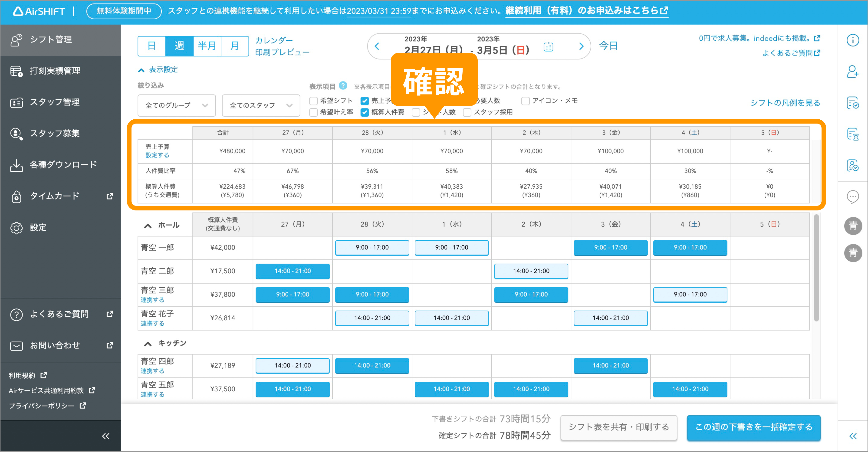Click the AirSHIFT logo
Viewport: 868px width, 452px height.
click(x=39, y=11)
